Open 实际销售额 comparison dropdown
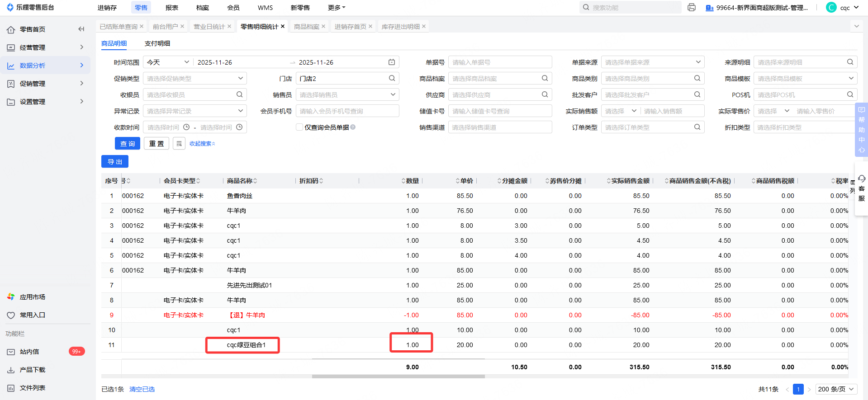The image size is (868, 400). [621, 111]
